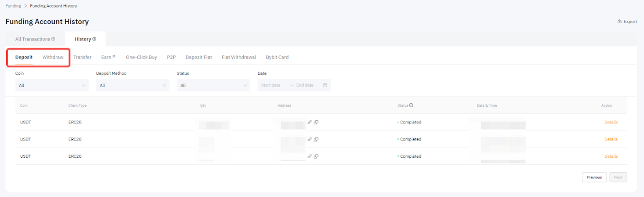Copy the address in the second row
This screenshot has width=644, height=197.
(x=316, y=139)
